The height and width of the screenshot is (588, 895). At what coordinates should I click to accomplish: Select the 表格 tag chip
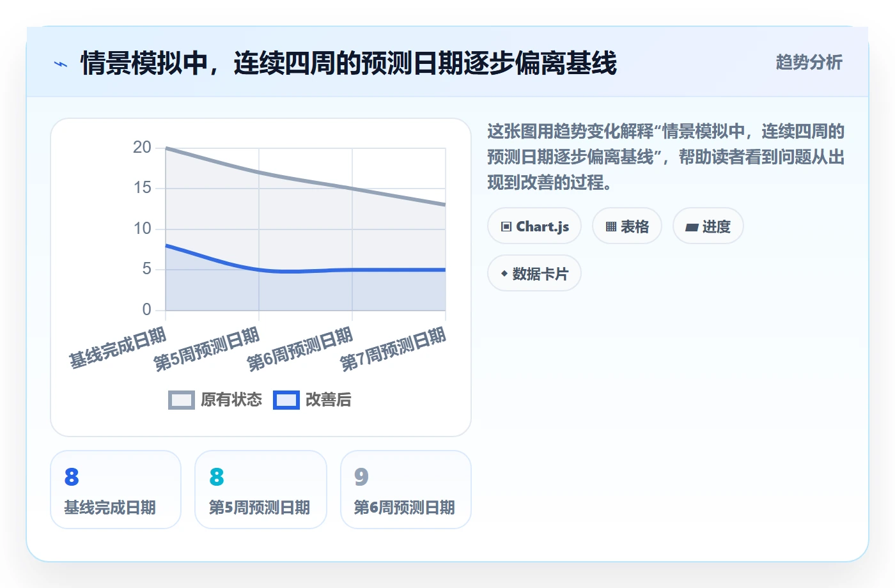627,226
